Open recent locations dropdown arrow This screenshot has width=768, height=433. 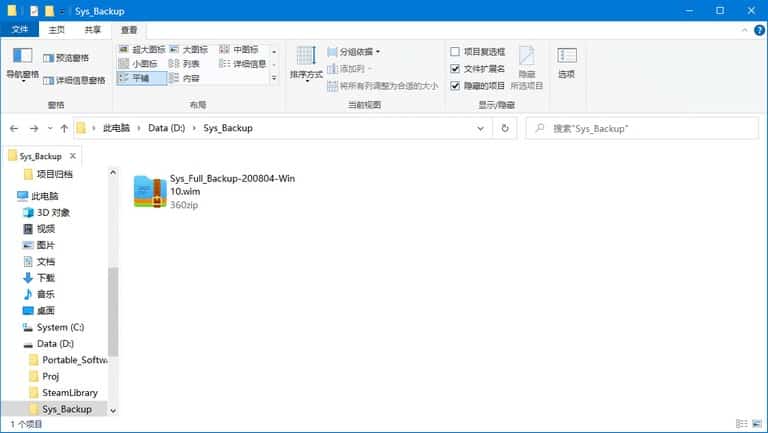(50, 128)
